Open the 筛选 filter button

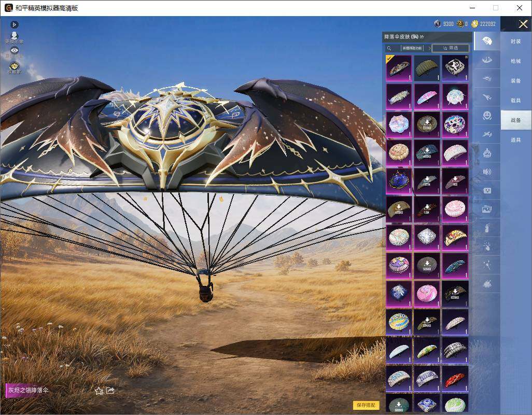point(451,48)
